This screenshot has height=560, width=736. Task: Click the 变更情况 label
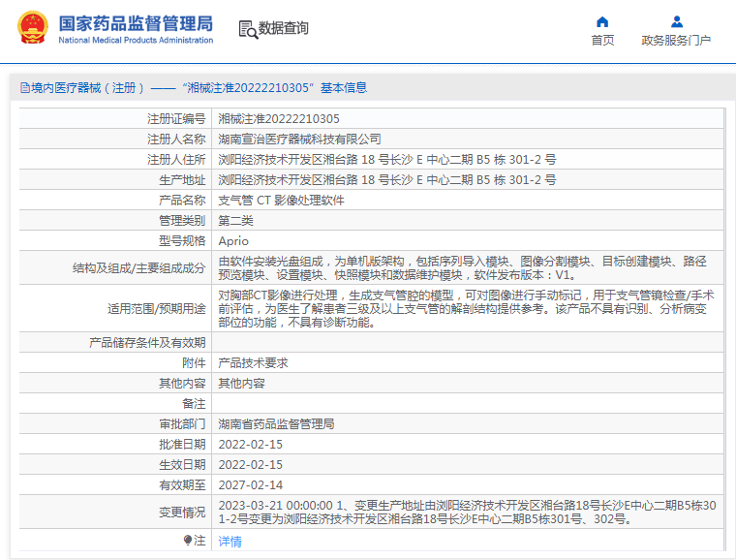click(x=182, y=513)
